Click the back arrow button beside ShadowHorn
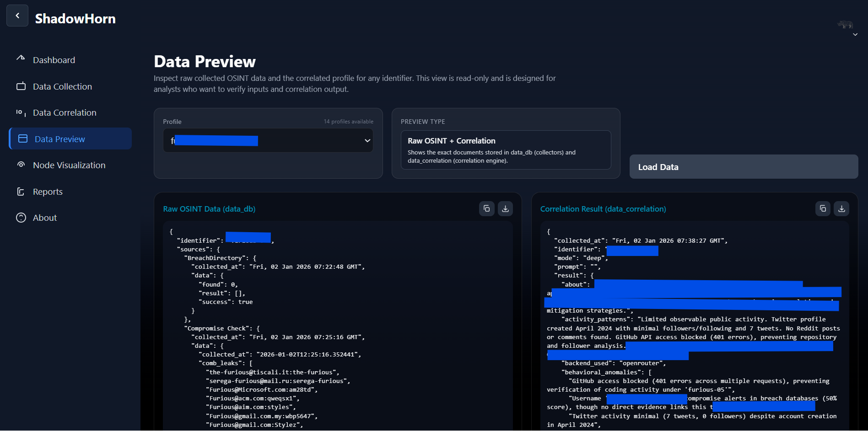The height and width of the screenshot is (431, 868). point(17,16)
